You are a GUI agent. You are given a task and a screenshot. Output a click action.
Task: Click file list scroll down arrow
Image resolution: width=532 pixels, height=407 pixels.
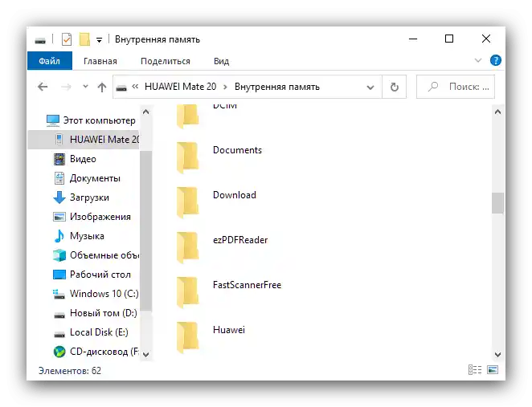(x=497, y=355)
